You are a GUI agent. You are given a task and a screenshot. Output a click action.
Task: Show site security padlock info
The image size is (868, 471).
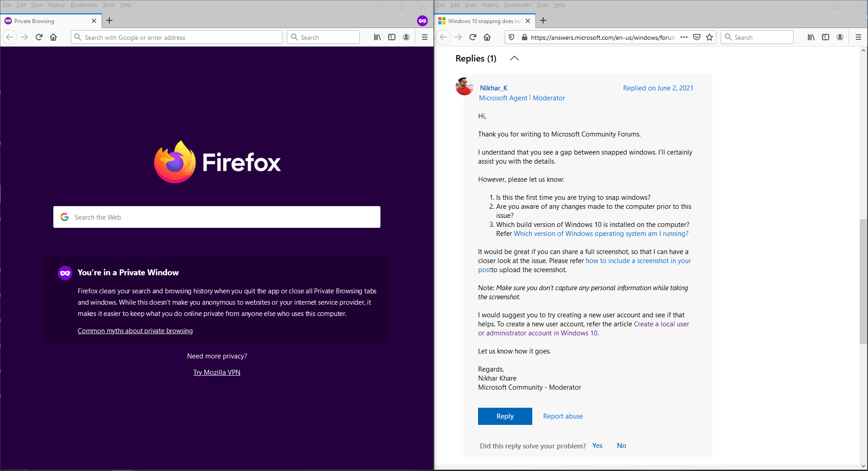click(524, 38)
